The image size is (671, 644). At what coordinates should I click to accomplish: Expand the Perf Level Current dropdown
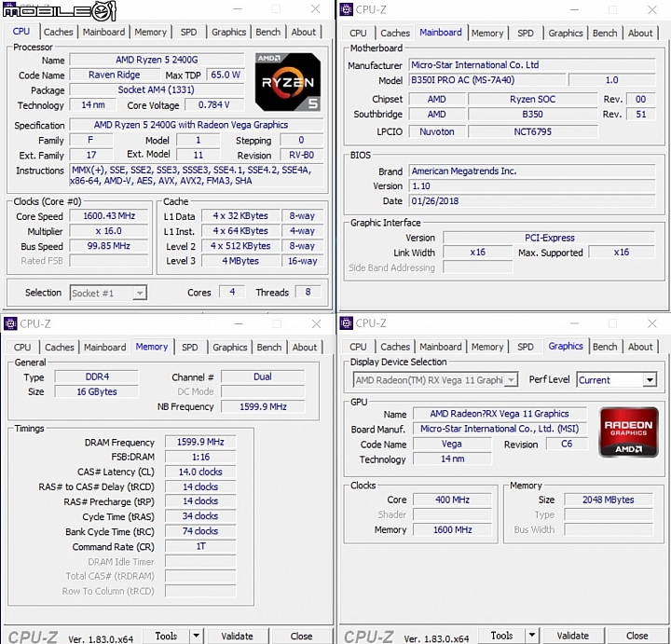click(650, 380)
